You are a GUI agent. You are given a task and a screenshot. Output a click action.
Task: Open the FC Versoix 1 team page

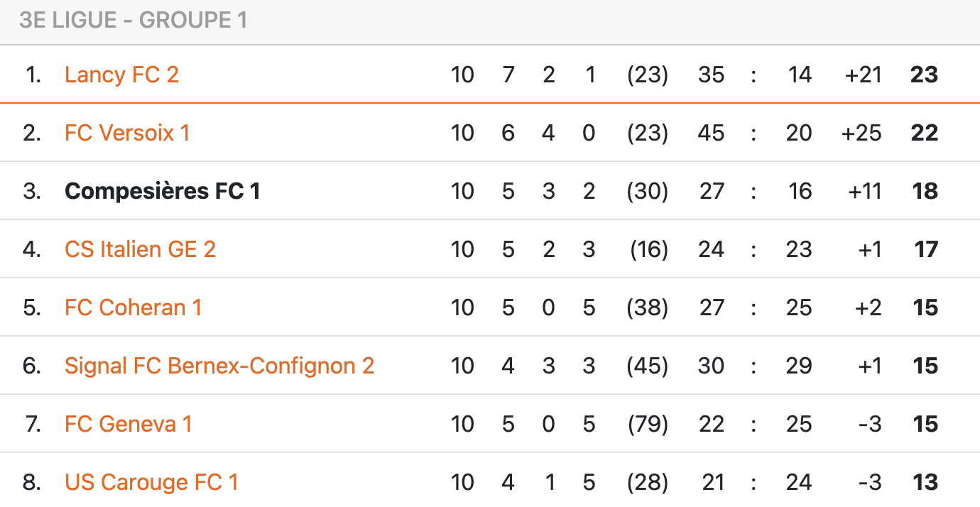coord(127,133)
